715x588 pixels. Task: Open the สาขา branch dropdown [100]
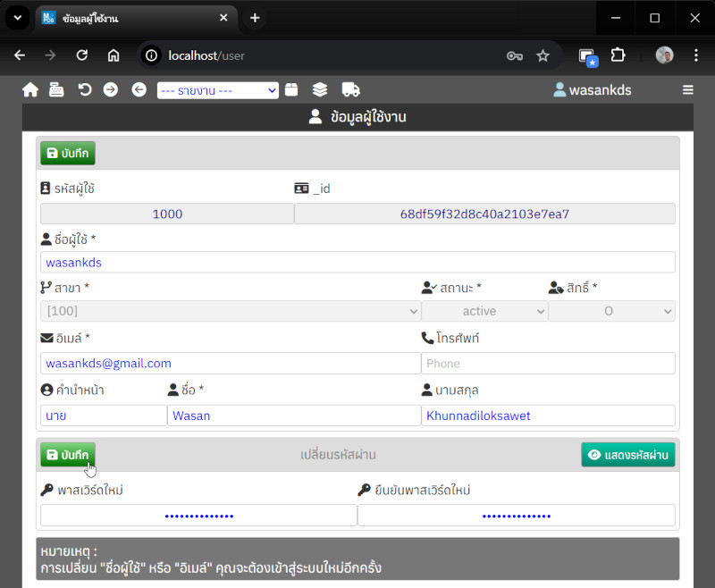click(230, 311)
